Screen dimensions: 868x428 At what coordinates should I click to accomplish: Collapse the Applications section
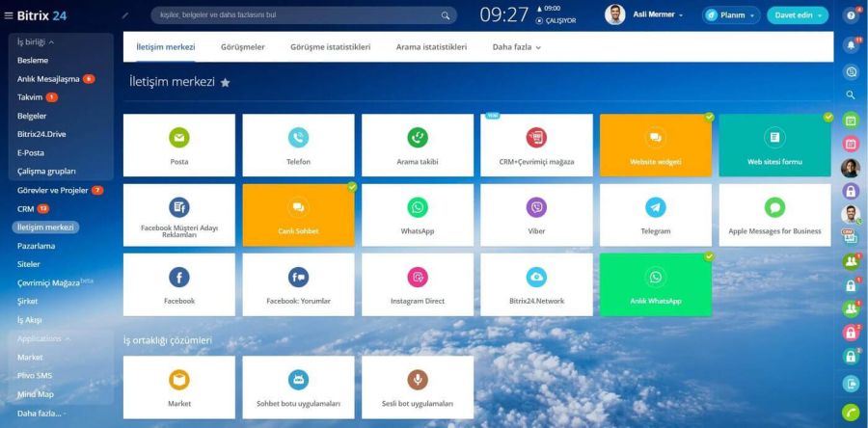pos(43,338)
